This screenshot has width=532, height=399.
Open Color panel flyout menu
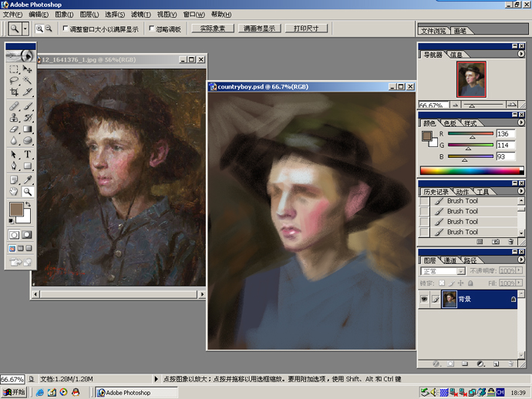click(x=520, y=122)
